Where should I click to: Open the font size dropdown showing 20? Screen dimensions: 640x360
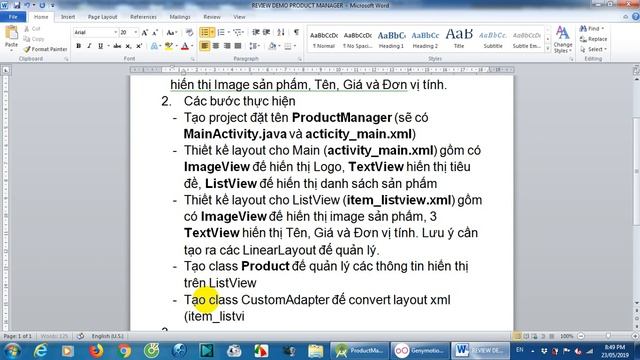click(136, 32)
